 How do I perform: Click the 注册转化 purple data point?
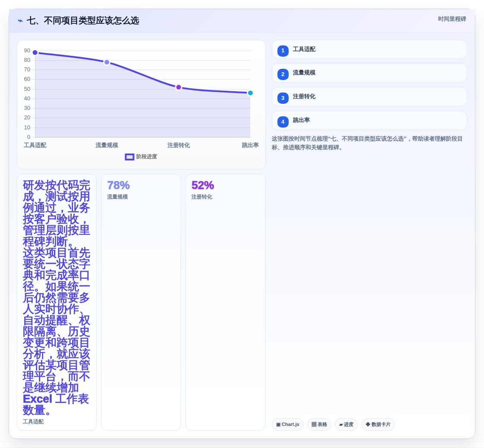coord(178,87)
